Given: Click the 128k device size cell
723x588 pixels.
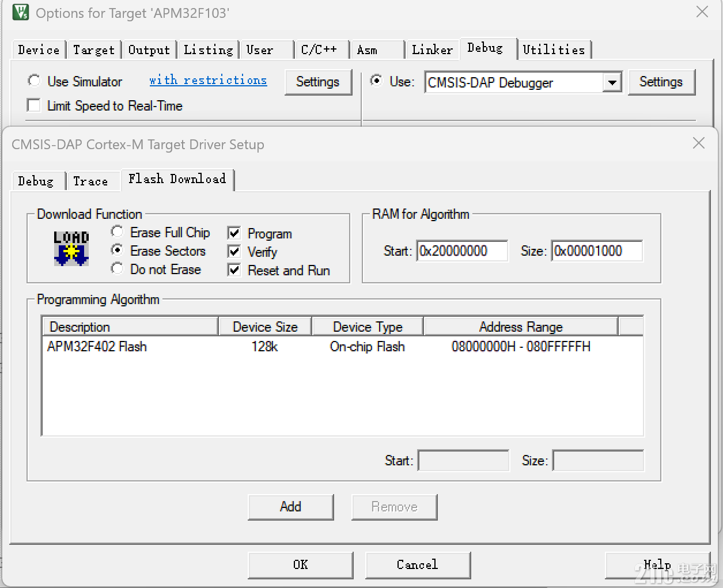Looking at the screenshot, I should [x=264, y=347].
